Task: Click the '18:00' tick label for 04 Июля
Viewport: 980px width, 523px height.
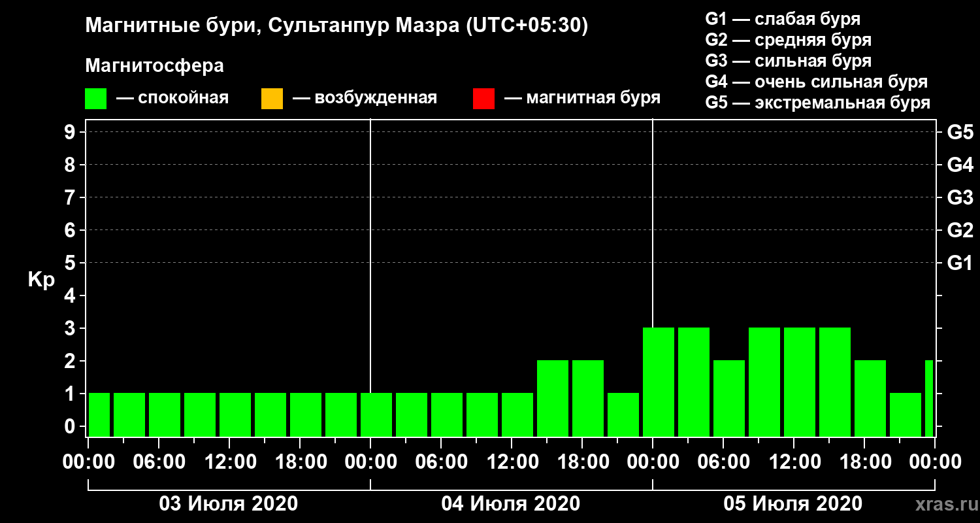Action: pyautogui.click(x=583, y=462)
